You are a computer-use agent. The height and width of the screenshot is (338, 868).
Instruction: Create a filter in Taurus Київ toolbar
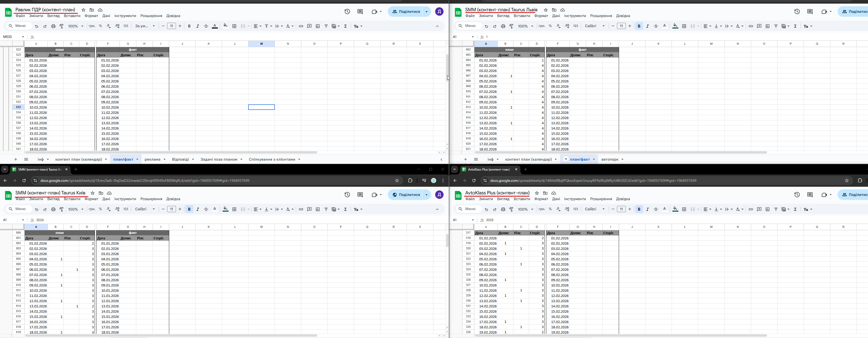[x=326, y=209]
